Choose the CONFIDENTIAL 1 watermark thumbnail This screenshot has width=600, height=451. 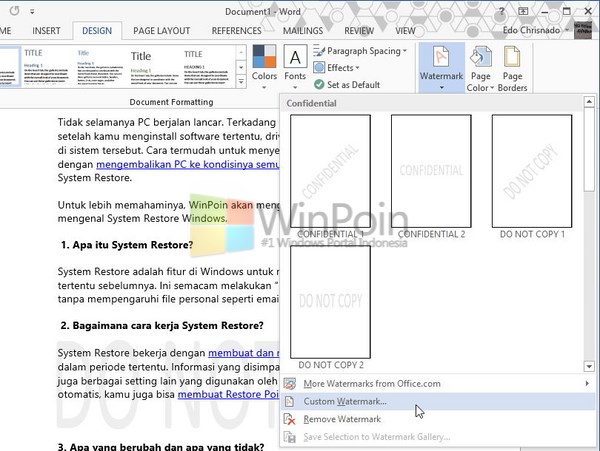[x=330, y=171]
